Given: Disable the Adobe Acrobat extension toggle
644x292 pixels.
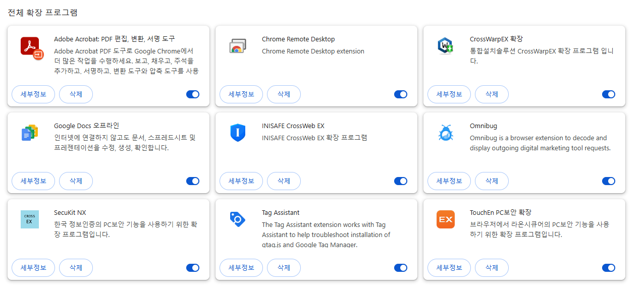Looking at the screenshot, I should pyautogui.click(x=193, y=94).
